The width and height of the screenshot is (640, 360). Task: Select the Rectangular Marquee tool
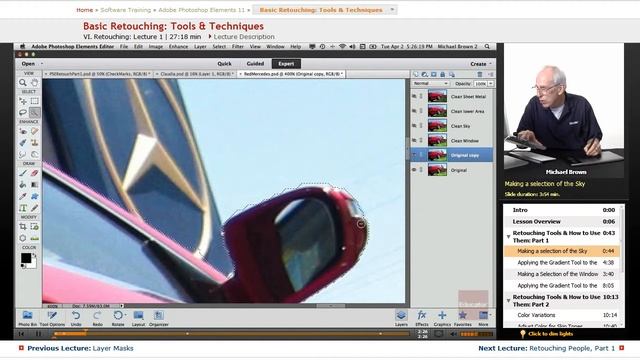(x=35, y=101)
